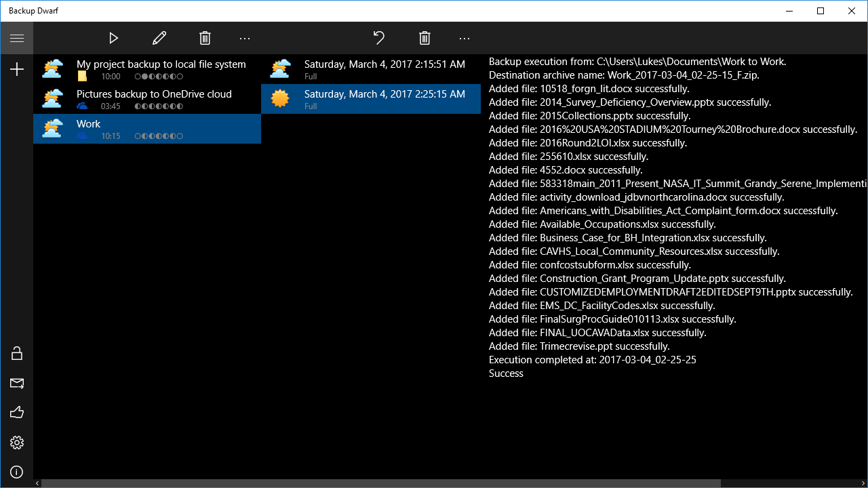Viewport: 868px width, 488px height.
Task: Delete the selected backup archive
Action: click(x=425, y=39)
